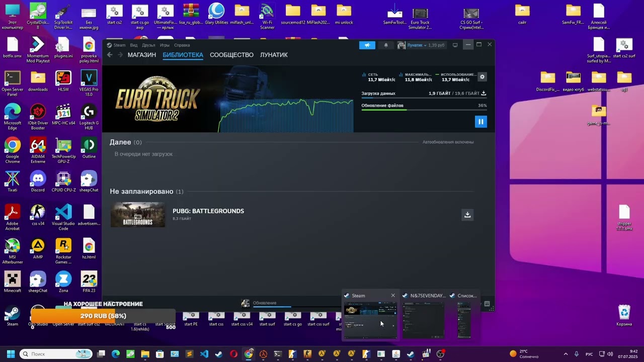Open Momentum Mod Playtest icon
Screen dimensions: 644x362
38,50
